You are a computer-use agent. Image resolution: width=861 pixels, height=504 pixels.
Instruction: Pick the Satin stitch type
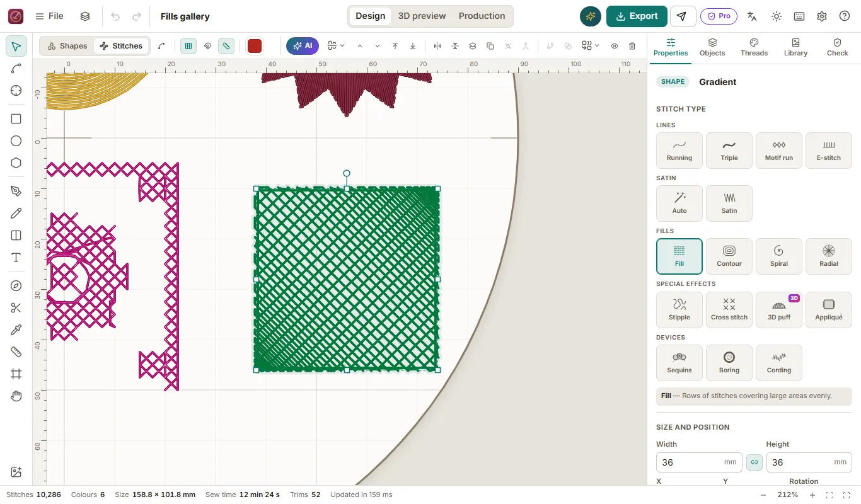click(729, 203)
